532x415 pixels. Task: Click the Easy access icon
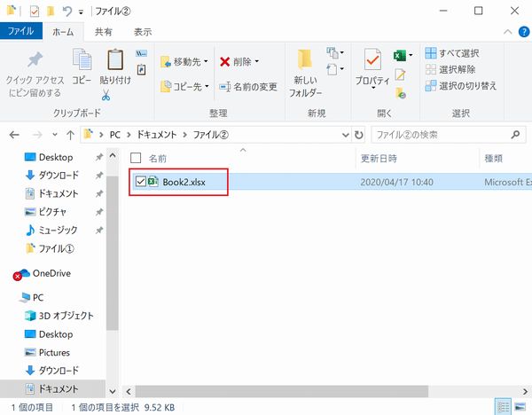332,69
